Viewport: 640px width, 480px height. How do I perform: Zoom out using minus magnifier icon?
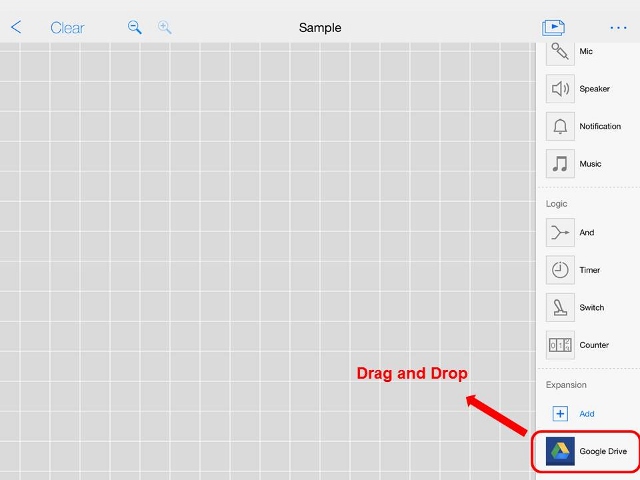(x=135, y=27)
